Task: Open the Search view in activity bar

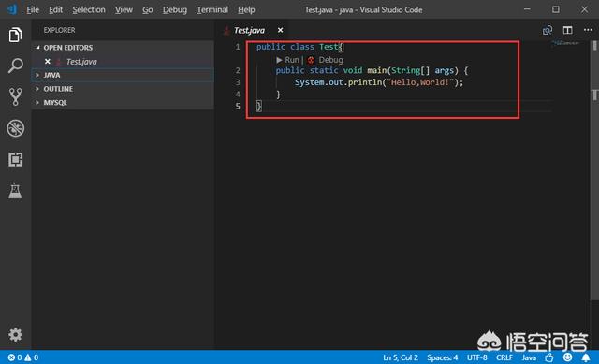Action: tap(15, 66)
